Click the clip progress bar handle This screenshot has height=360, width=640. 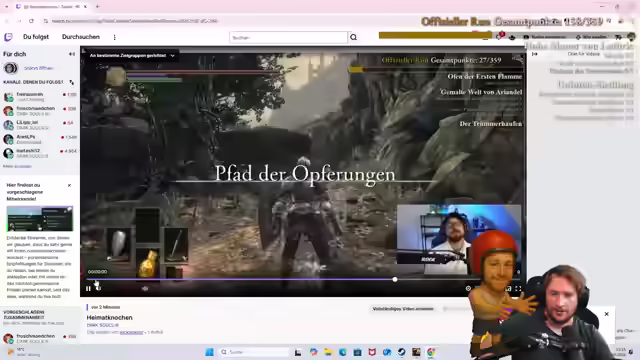[395, 280]
